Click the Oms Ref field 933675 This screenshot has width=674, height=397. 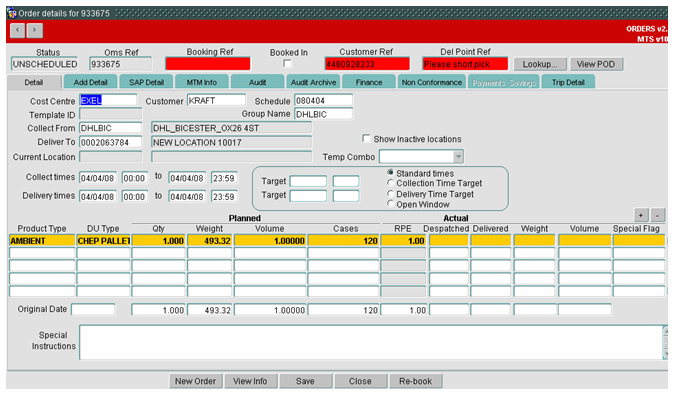click(x=120, y=64)
